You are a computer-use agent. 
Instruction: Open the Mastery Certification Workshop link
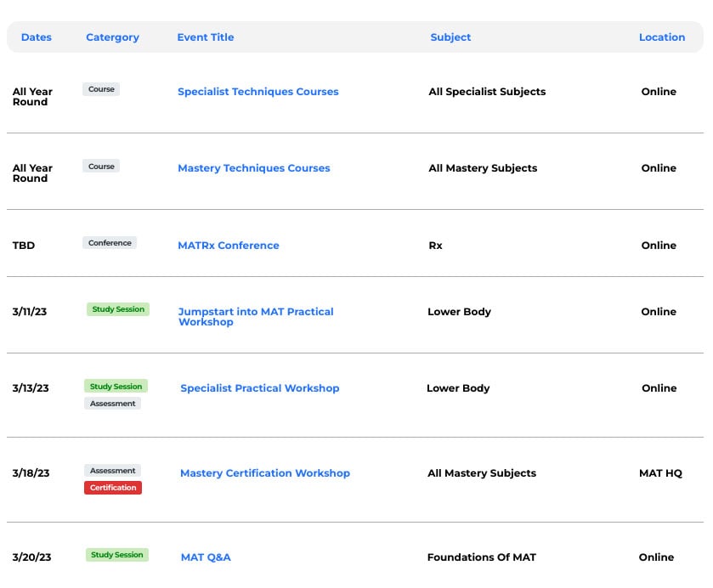pyautogui.click(x=265, y=473)
